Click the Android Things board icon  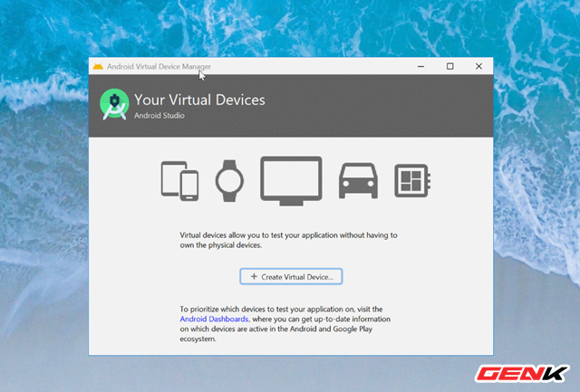pyautogui.click(x=412, y=181)
